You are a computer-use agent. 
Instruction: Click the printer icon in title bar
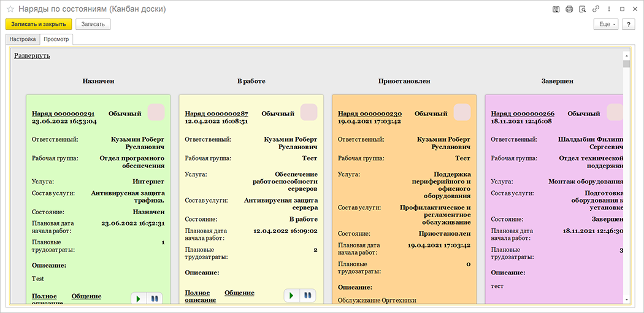[569, 9]
